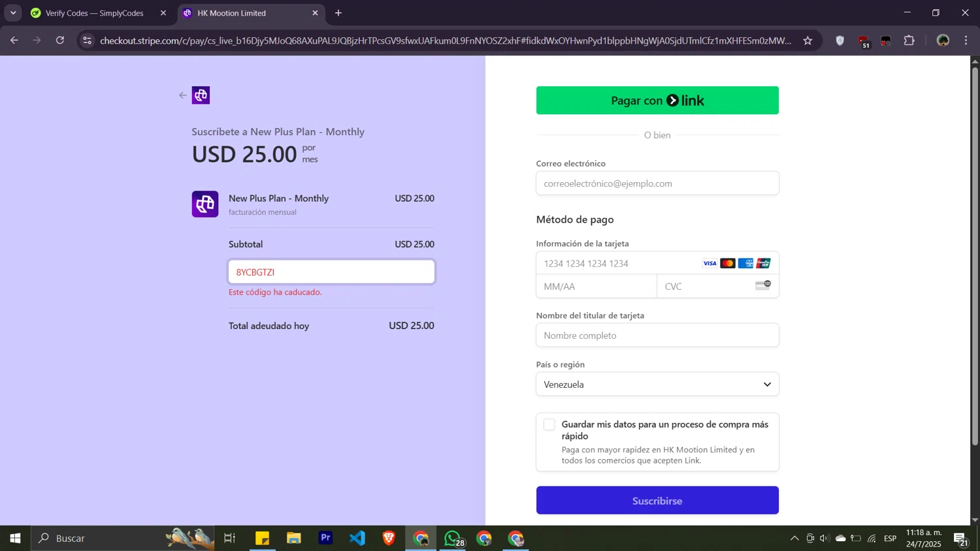Image resolution: width=980 pixels, height=551 pixels.
Task: Open the Windows Start menu
Action: [x=15, y=539]
